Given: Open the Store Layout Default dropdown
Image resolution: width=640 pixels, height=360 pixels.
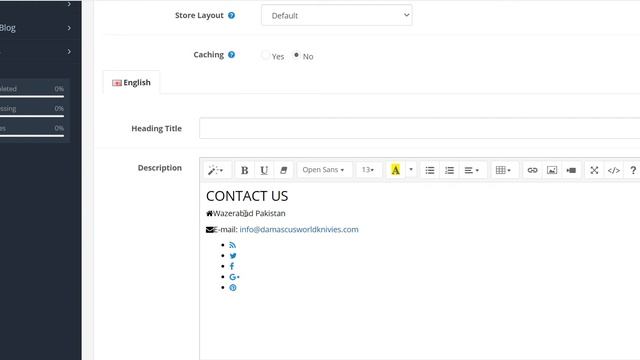Looking at the screenshot, I should tap(337, 16).
